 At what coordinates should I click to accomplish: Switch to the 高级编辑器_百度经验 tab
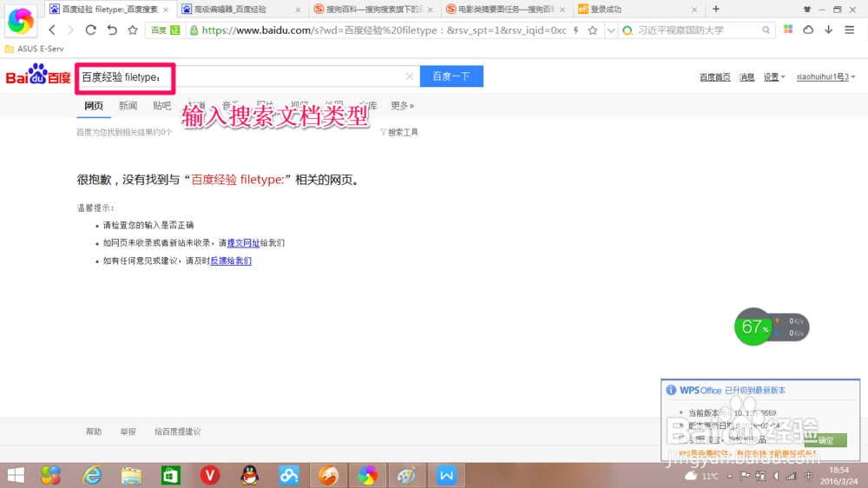(x=240, y=10)
